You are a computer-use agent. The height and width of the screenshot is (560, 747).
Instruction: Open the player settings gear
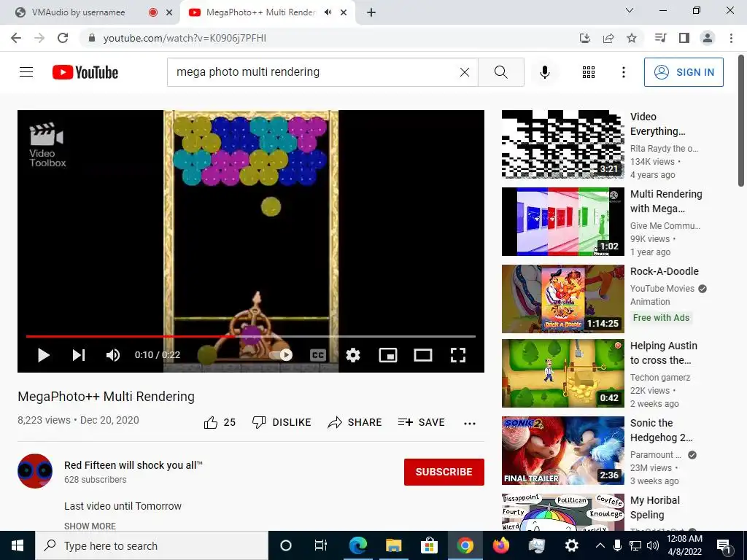[x=353, y=355]
